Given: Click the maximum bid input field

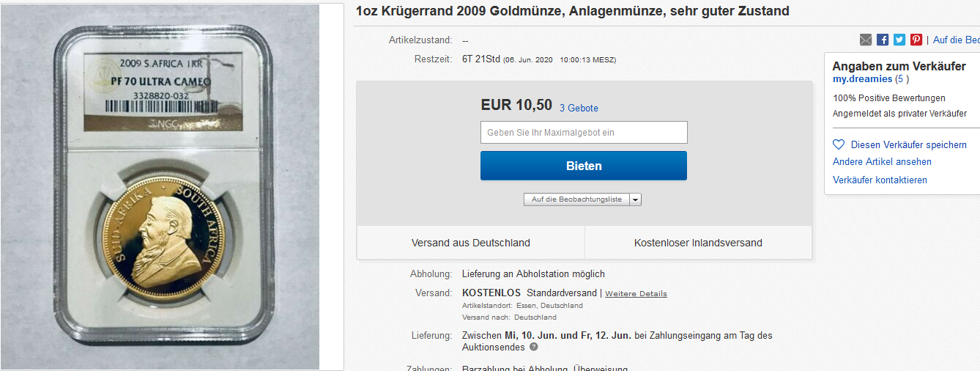Looking at the screenshot, I should click(x=584, y=133).
